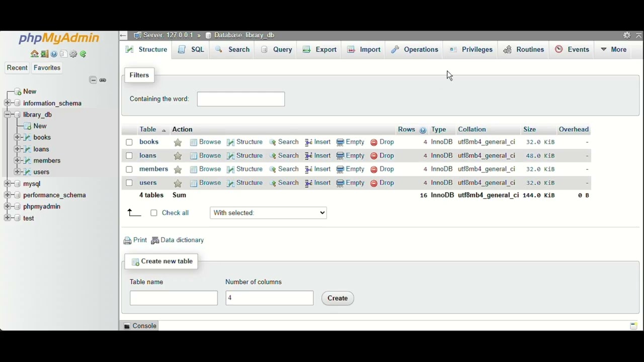Check the members table checkbox
The image size is (644, 362).
pos(129,169)
